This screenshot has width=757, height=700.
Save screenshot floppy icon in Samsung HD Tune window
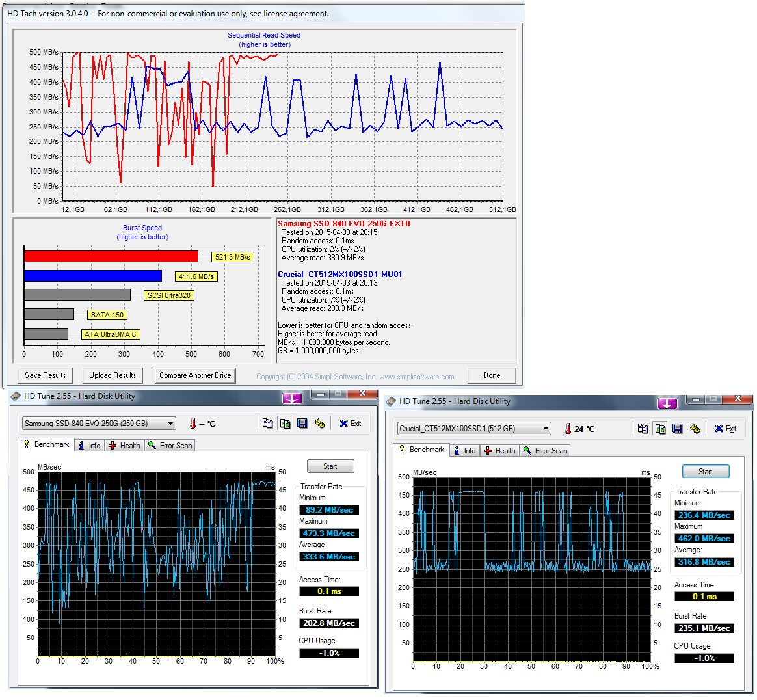[302, 424]
